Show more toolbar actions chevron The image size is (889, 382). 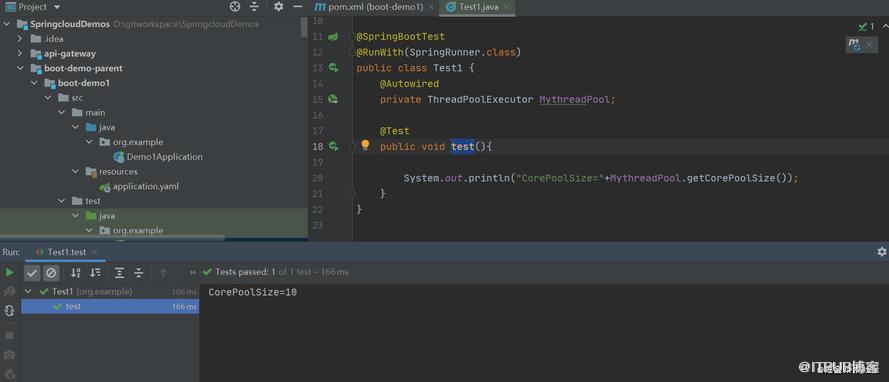click(x=193, y=273)
